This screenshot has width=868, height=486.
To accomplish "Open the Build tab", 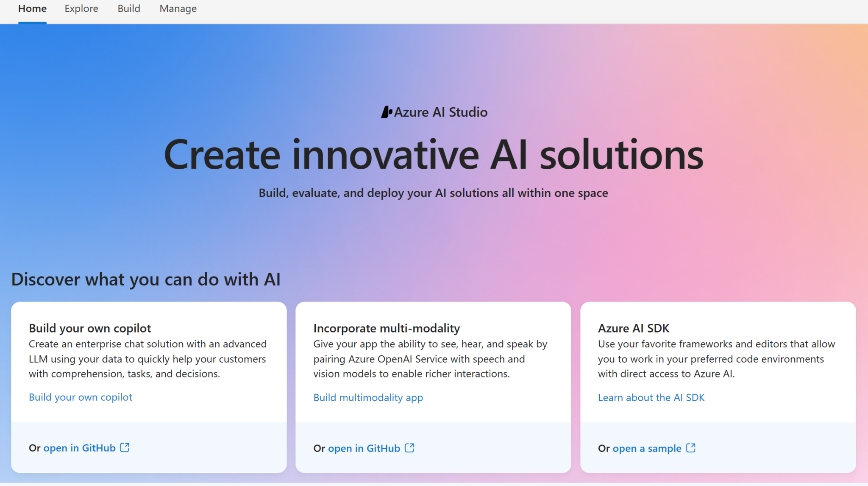I will coord(128,8).
